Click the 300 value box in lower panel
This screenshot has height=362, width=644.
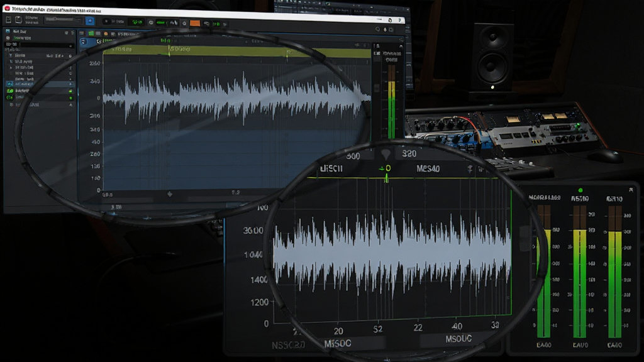pyautogui.click(x=352, y=156)
